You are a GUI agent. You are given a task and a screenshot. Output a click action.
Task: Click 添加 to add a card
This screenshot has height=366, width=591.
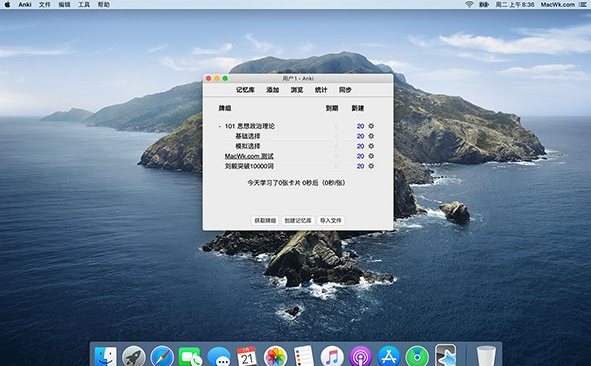click(x=273, y=90)
